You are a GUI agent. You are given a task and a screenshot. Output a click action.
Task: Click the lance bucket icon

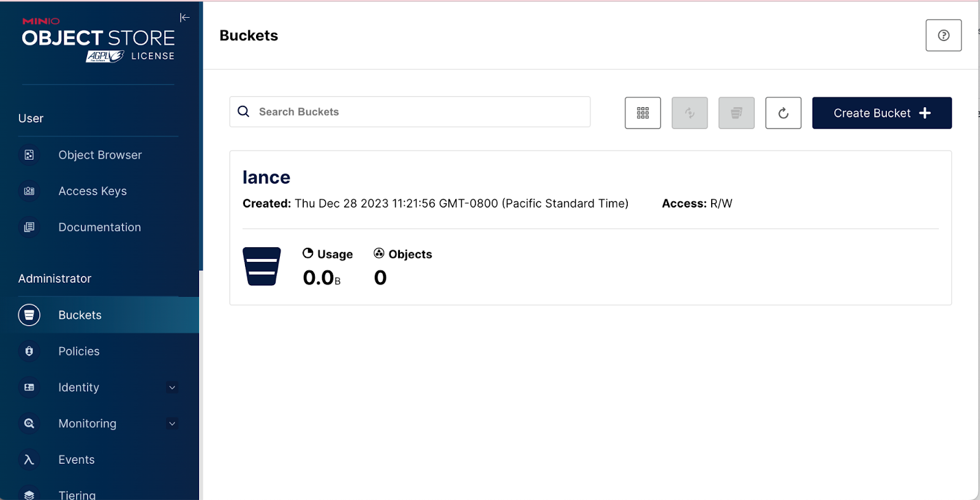(x=262, y=266)
